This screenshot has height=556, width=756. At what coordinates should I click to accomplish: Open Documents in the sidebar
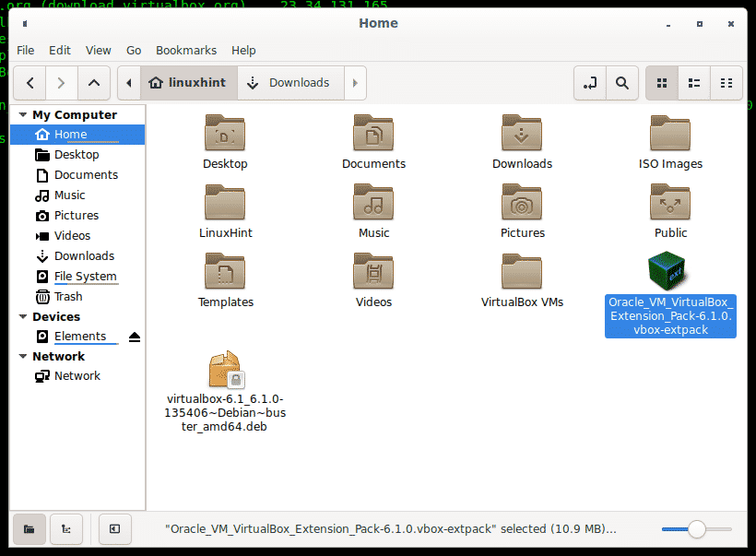pos(77,175)
